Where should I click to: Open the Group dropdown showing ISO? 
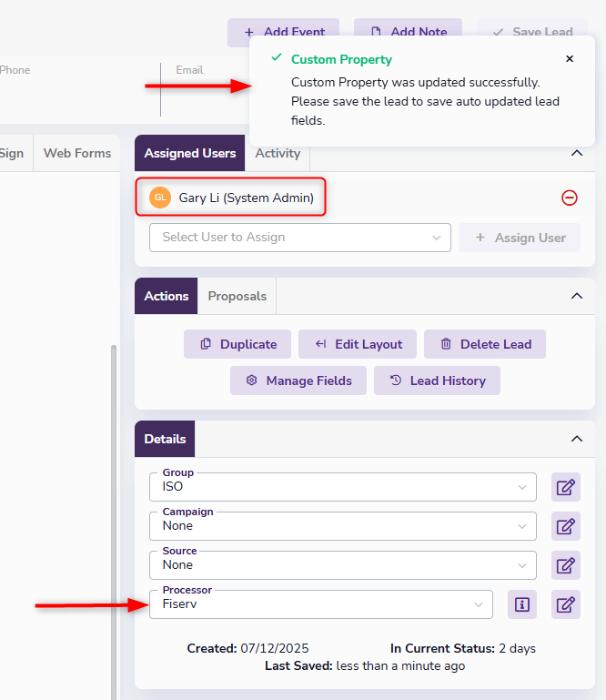pos(343,487)
